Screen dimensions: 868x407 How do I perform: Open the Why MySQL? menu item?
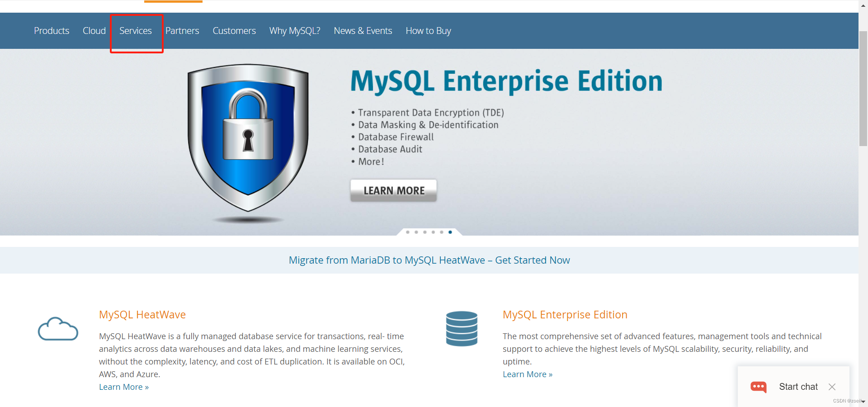[x=295, y=31]
